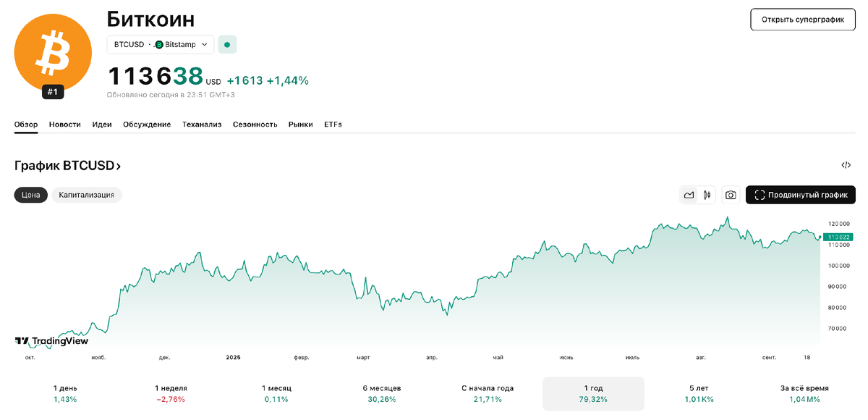The height and width of the screenshot is (420, 868).
Task: Select the area chart style icon
Action: [x=689, y=195]
